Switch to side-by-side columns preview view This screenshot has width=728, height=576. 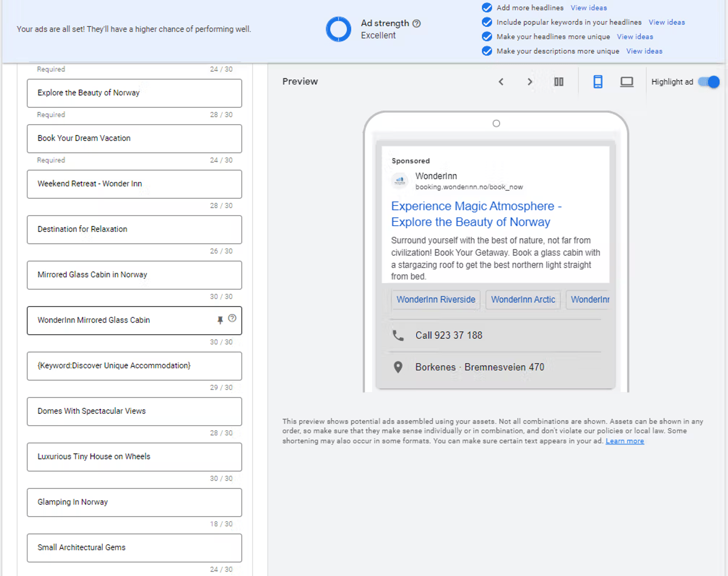pos(559,82)
